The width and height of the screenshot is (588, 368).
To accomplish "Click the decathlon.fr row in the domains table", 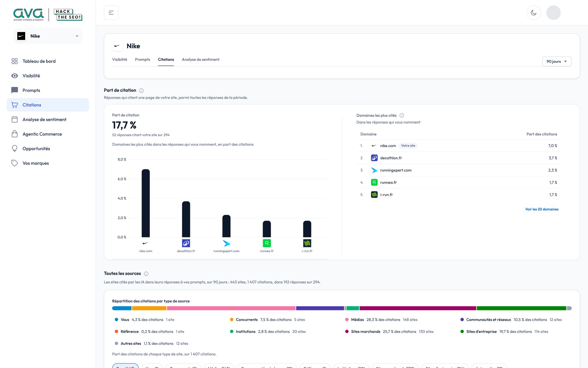I will coord(459,158).
